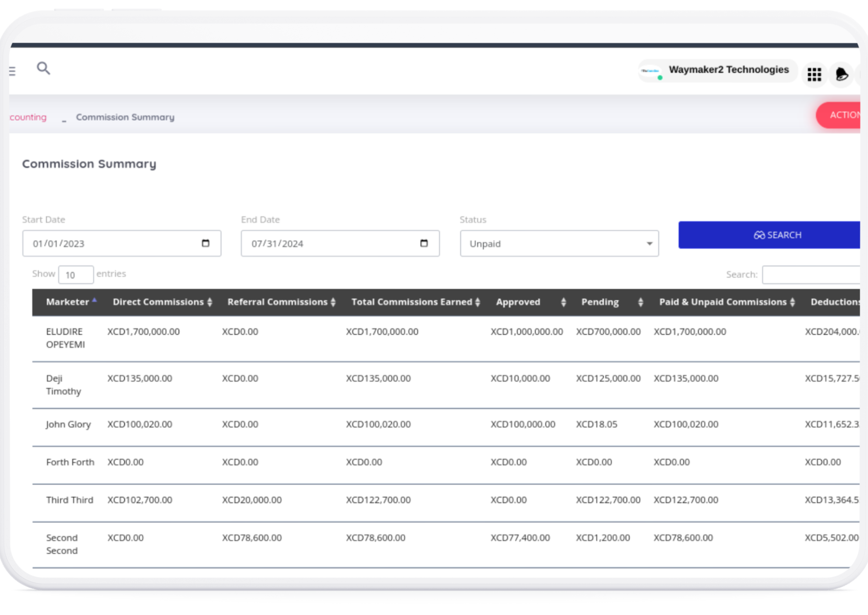Open the apps grid icon
This screenshot has width=868, height=615.
pos(814,74)
